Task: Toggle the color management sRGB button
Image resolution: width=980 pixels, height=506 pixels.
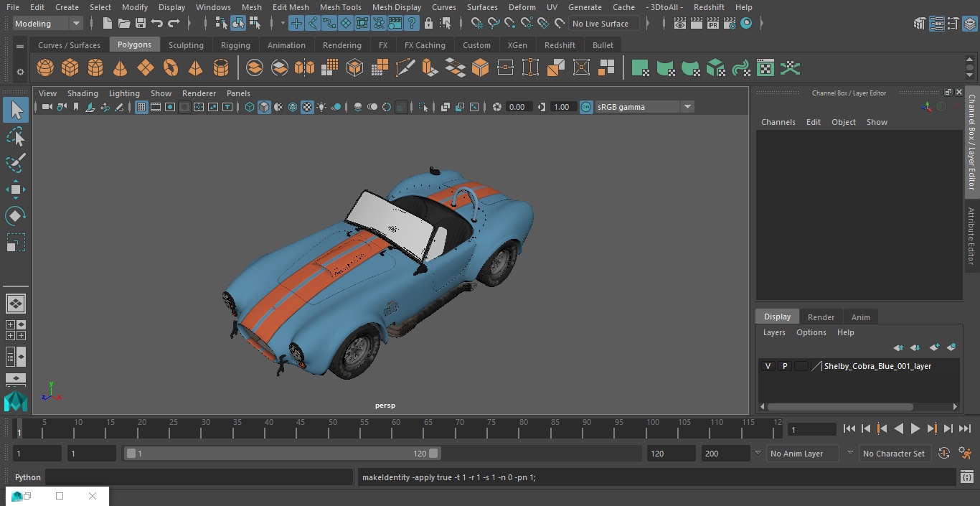Action: coord(586,107)
